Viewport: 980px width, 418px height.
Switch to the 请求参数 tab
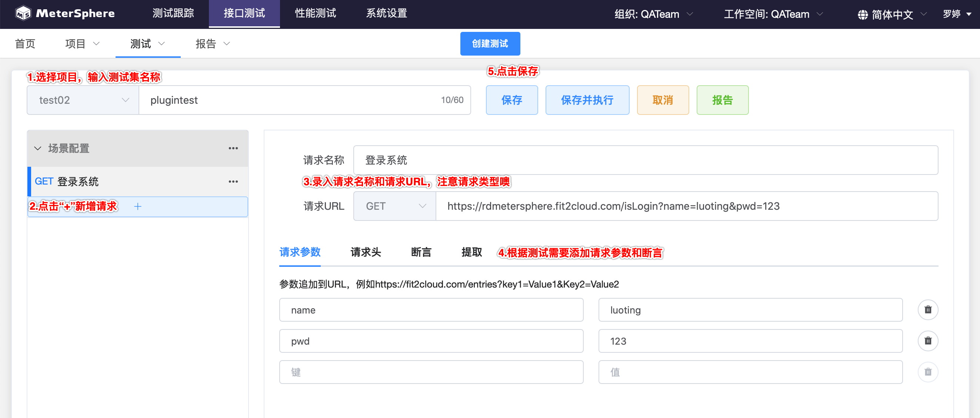pos(300,252)
